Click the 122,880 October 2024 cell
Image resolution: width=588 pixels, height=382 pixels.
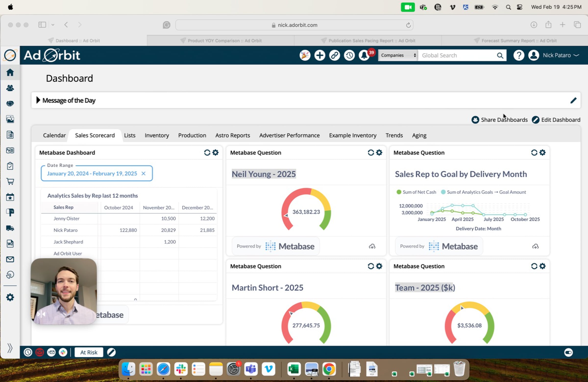(128, 230)
